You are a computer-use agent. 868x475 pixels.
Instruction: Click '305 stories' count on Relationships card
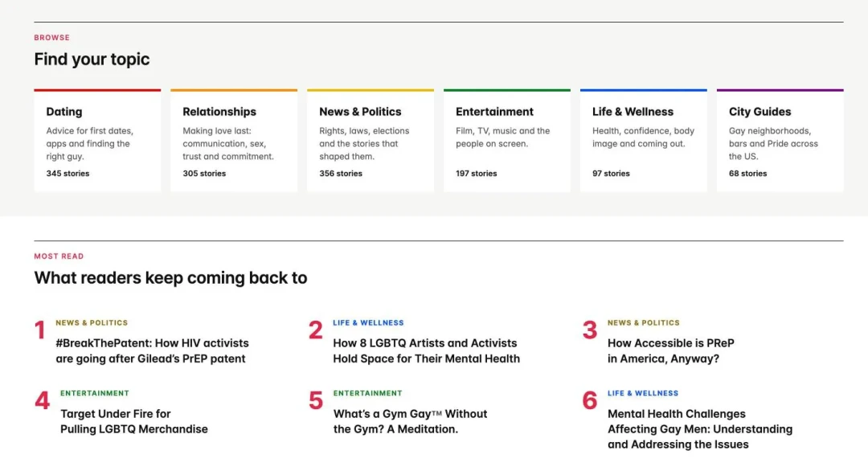tap(204, 174)
